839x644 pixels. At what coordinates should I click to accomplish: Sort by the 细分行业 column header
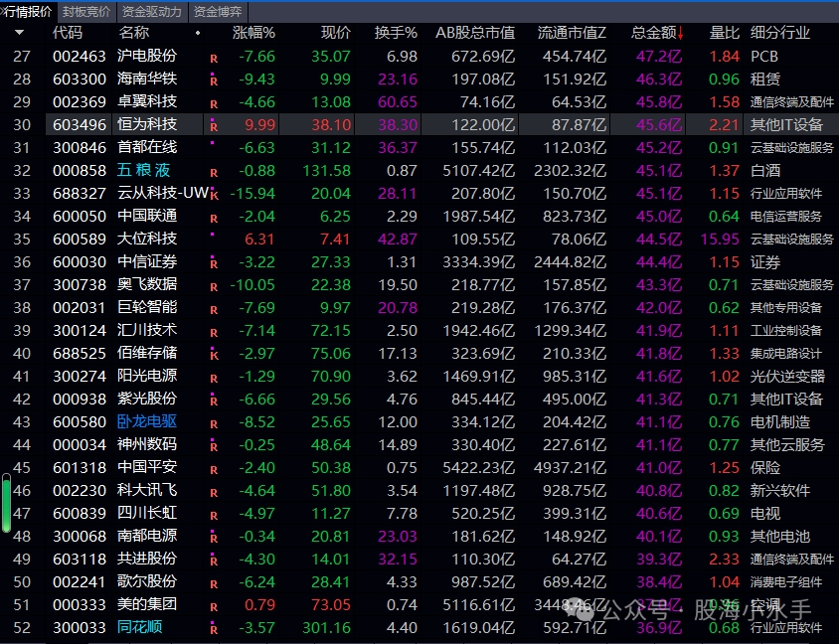click(x=780, y=33)
